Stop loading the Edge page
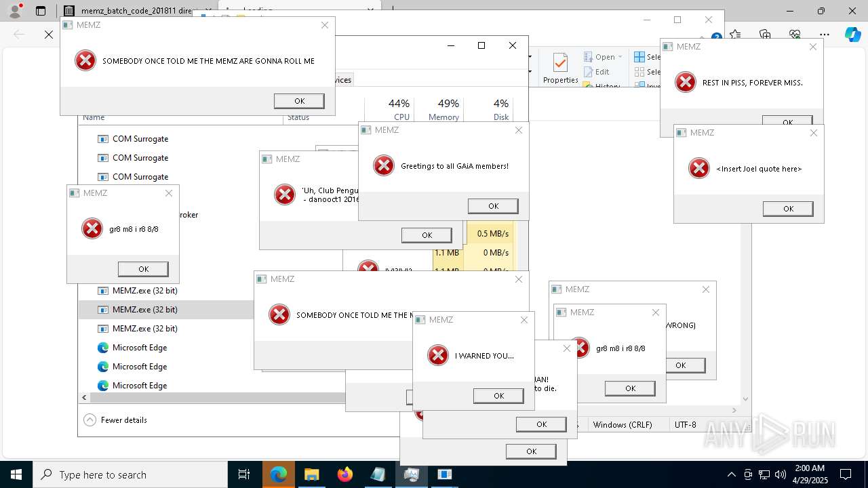This screenshot has height=488, width=868. pos(49,34)
